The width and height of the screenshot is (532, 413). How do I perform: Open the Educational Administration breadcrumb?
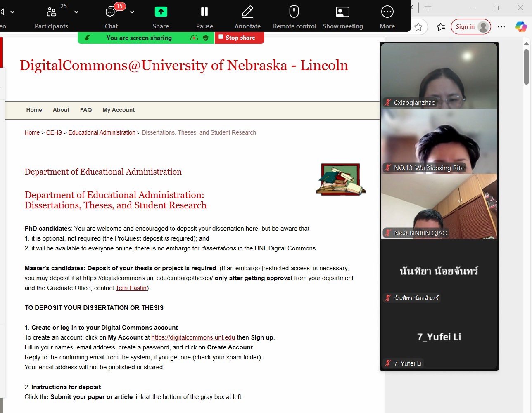point(102,132)
